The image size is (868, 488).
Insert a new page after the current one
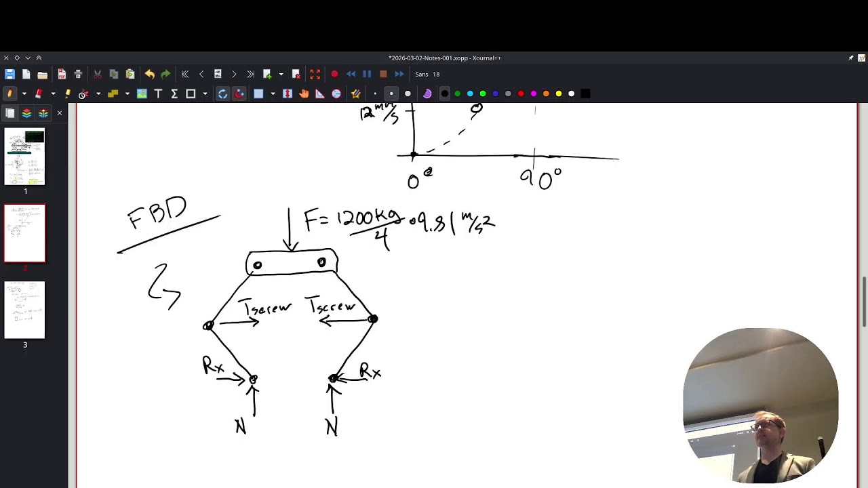click(267, 74)
